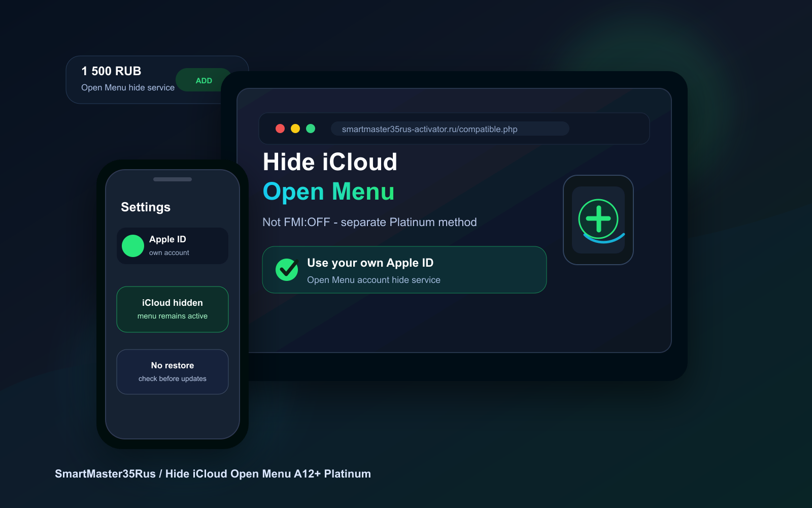812x508 pixels.
Task: Click the red window dot
Action: pyautogui.click(x=280, y=129)
